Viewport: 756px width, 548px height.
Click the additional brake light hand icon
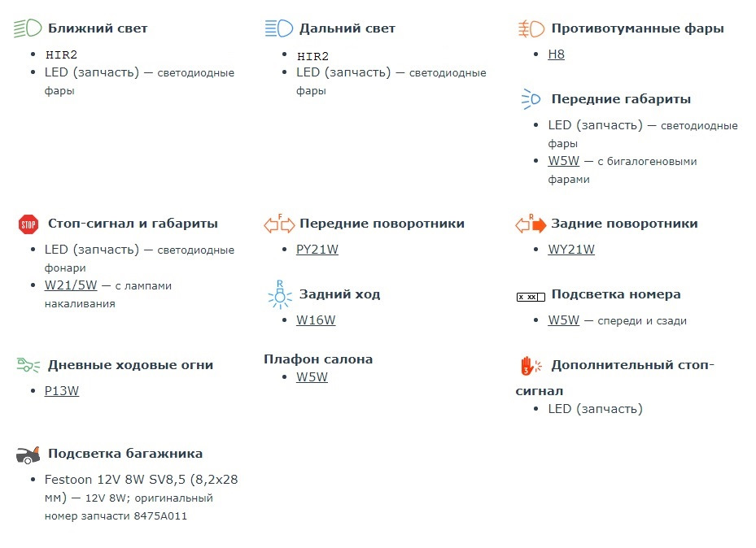(531, 367)
